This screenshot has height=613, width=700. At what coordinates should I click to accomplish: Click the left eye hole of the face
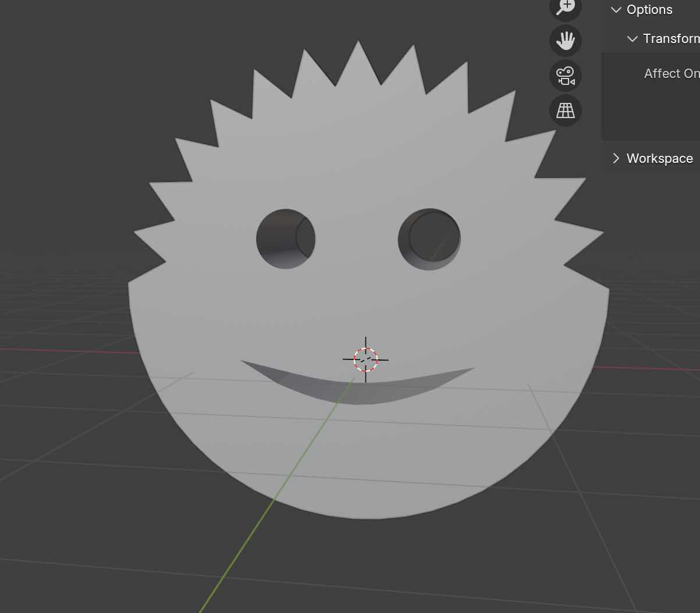point(285,239)
